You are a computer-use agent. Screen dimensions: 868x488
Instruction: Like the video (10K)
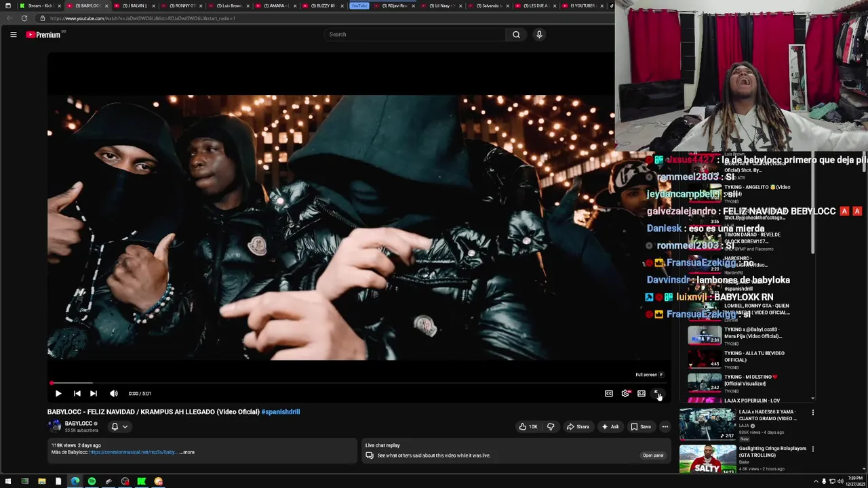pyautogui.click(x=528, y=426)
